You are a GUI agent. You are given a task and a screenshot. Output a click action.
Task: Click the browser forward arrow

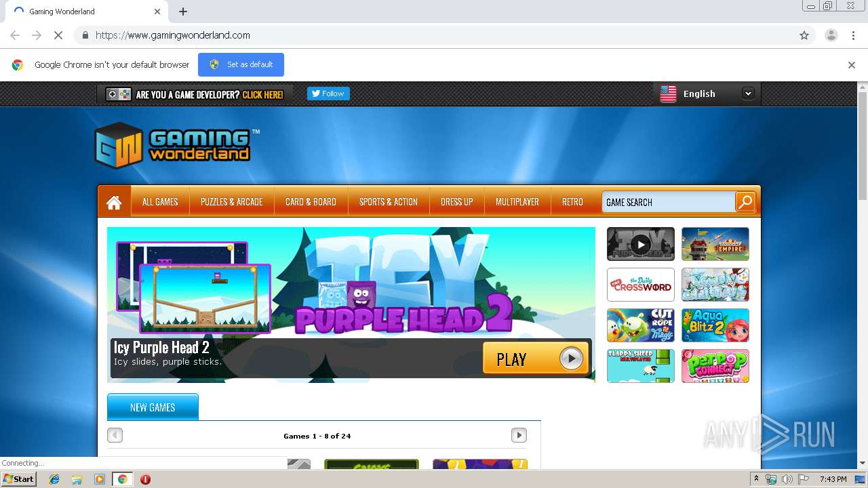(37, 35)
